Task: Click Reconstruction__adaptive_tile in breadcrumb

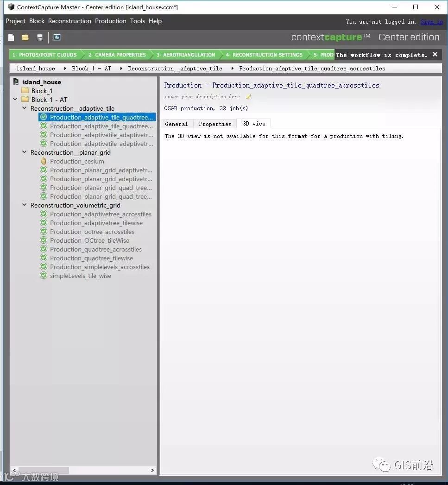Action: (x=175, y=69)
